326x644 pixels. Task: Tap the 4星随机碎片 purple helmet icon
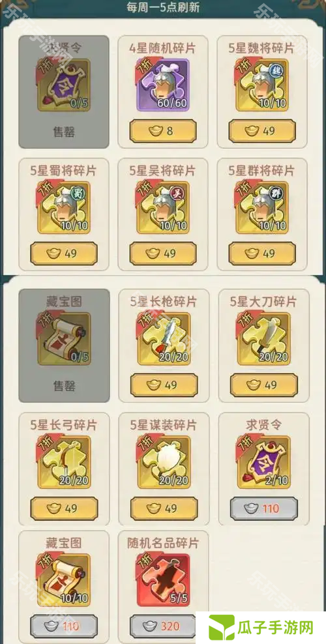coord(162,85)
